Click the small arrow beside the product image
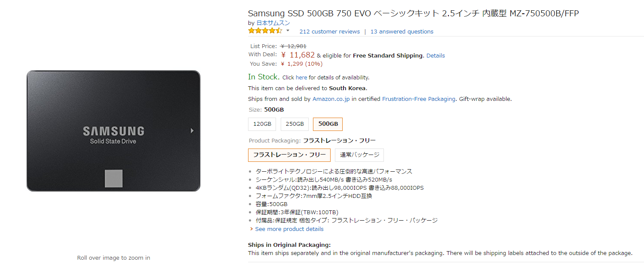This screenshot has height=264, width=644. coord(192,130)
